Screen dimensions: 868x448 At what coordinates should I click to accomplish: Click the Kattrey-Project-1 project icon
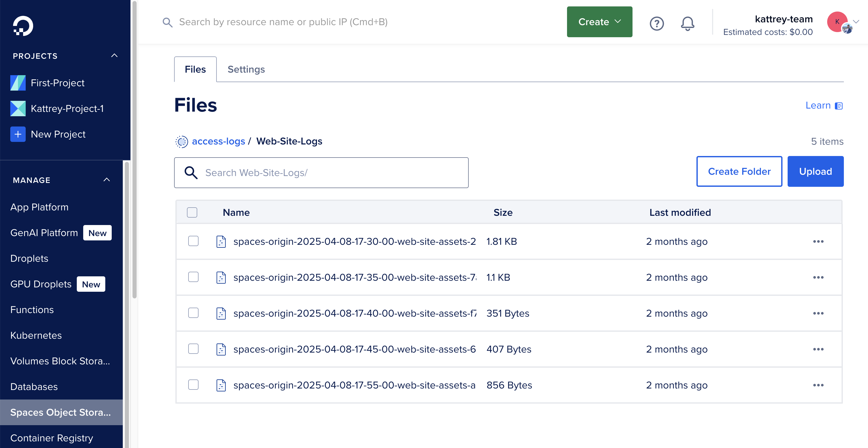18,108
